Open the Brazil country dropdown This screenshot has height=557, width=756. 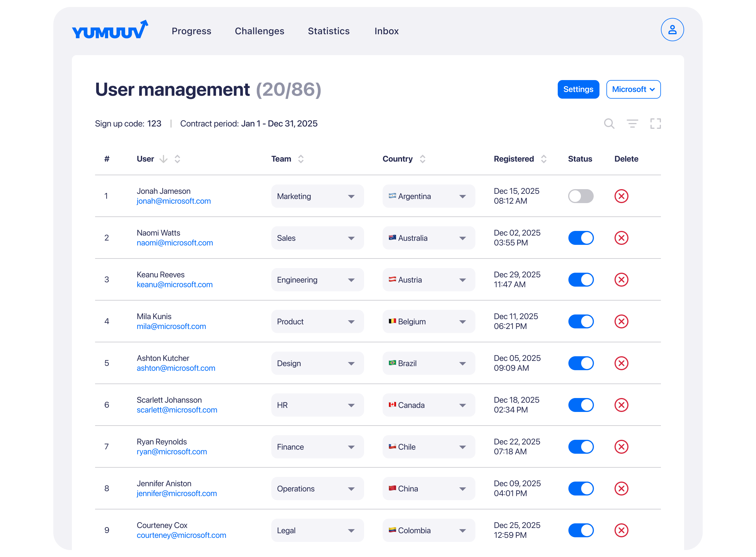428,364
